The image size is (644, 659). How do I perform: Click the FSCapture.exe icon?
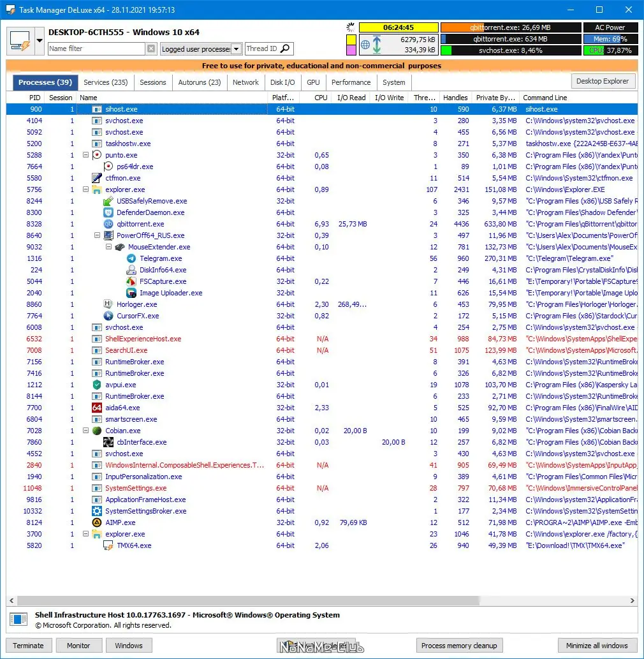tap(131, 281)
